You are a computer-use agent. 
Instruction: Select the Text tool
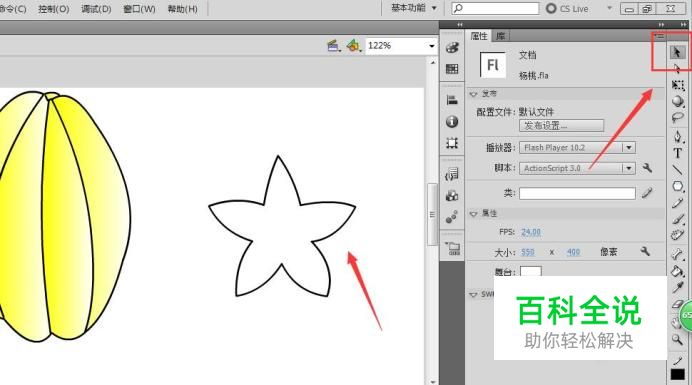(x=677, y=153)
